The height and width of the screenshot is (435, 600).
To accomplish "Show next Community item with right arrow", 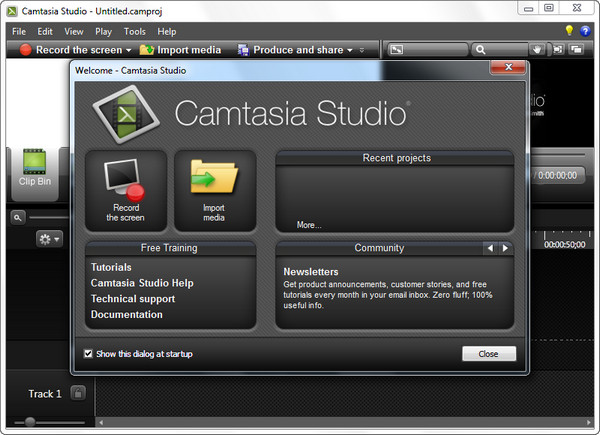I will (x=505, y=248).
